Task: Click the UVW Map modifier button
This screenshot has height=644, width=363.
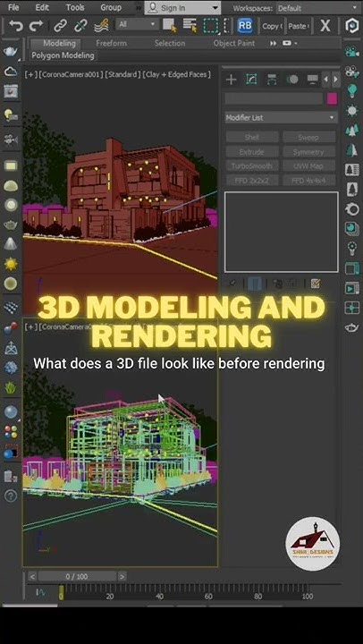Action: [x=308, y=166]
